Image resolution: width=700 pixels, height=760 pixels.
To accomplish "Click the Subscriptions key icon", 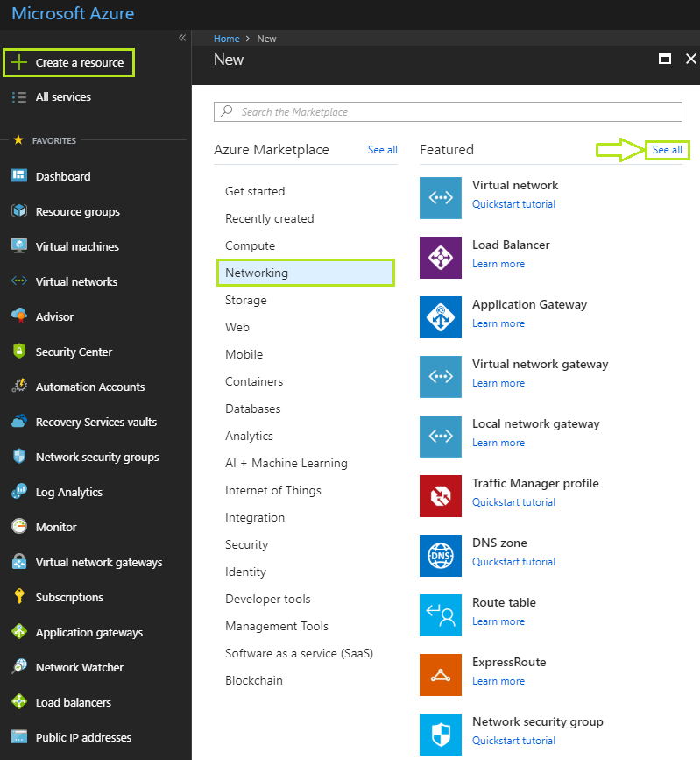I will [19, 596].
